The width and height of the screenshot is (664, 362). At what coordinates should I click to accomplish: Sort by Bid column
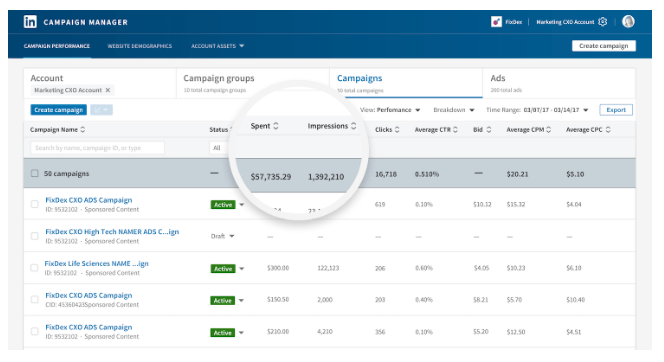(489, 130)
